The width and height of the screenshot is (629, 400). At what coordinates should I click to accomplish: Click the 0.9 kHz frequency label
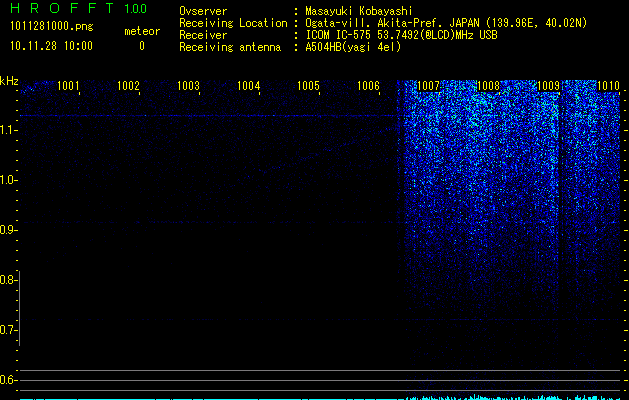tap(8, 230)
